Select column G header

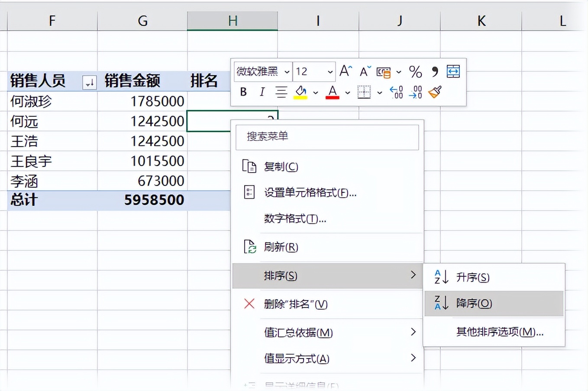(142, 21)
